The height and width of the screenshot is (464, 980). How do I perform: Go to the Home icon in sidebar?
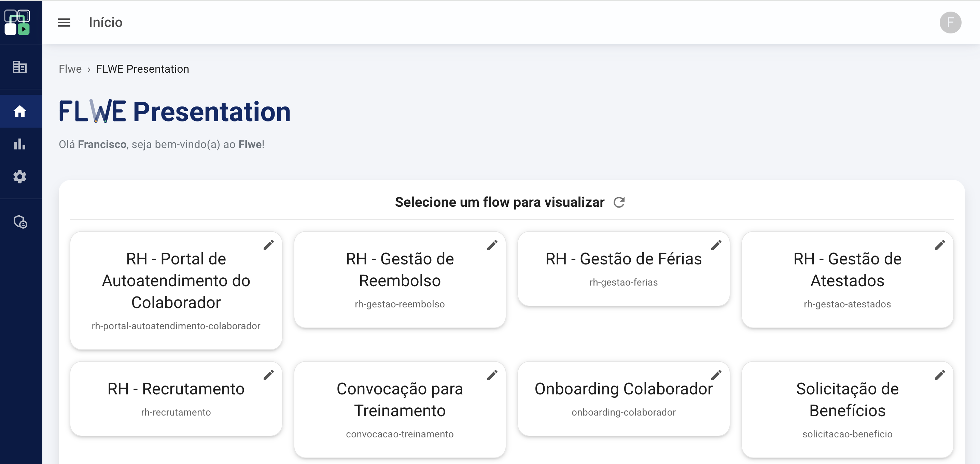coord(20,111)
